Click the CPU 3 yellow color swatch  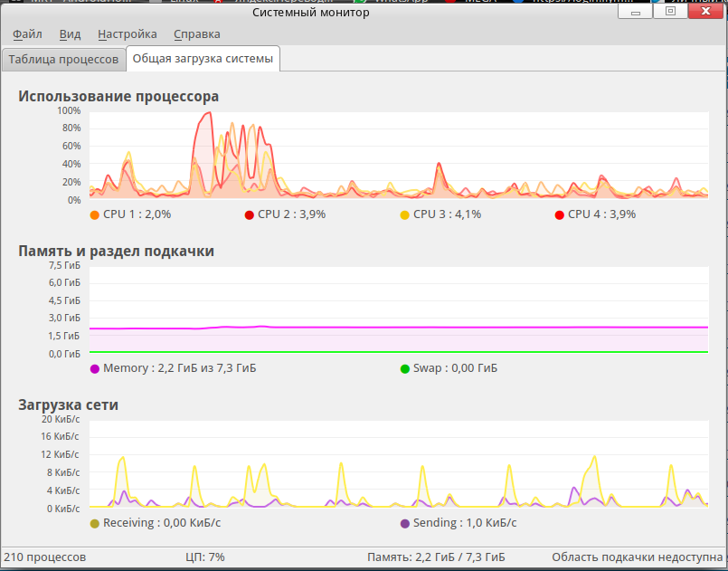[x=404, y=214]
